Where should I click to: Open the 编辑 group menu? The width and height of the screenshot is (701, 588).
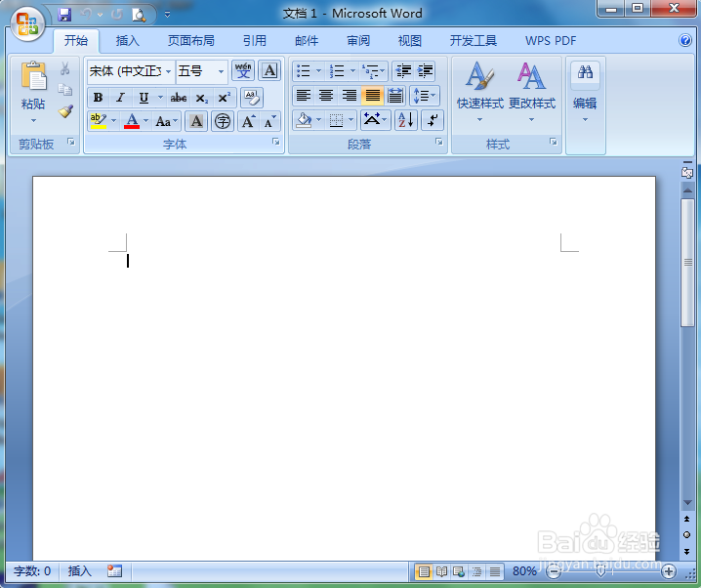coord(585,92)
